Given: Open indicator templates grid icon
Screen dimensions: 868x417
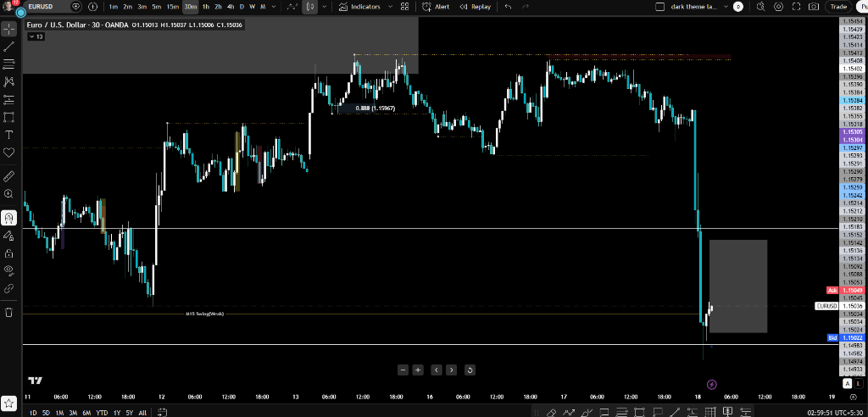Looking at the screenshot, I should click(x=404, y=7).
